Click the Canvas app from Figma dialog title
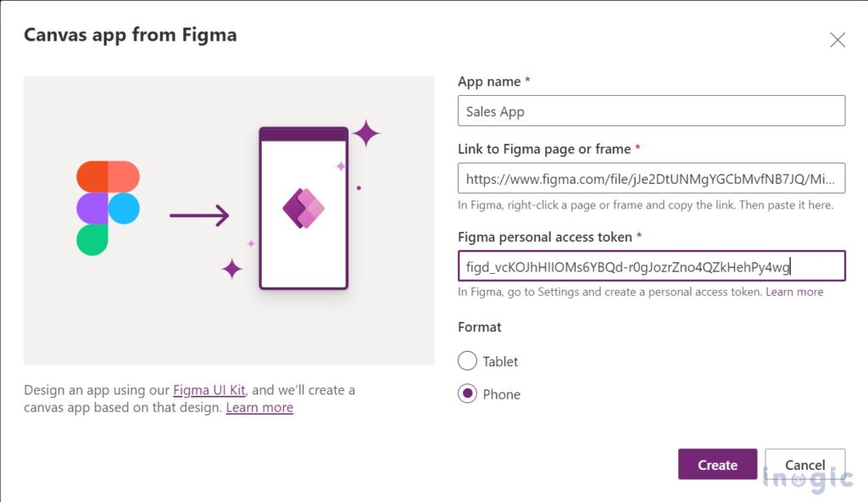 coord(131,35)
